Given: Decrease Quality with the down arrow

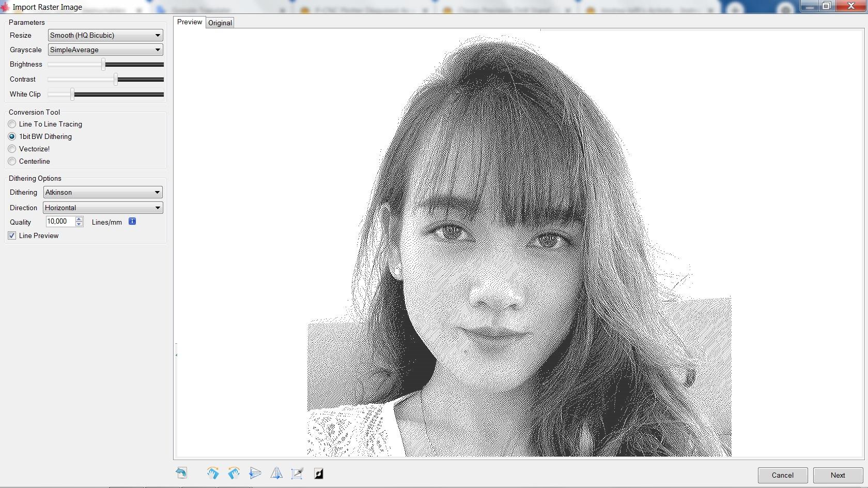Looking at the screenshot, I should point(79,224).
